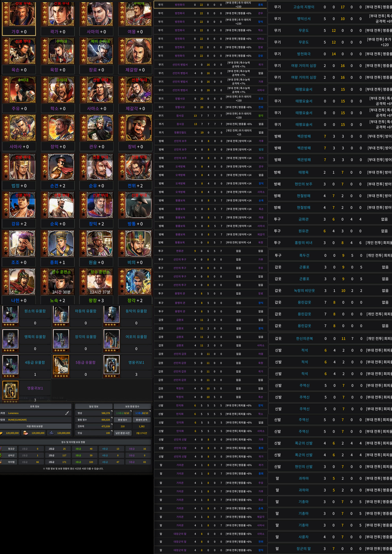Screen dimensions: 392x554
Task: Select the 조조 hero portrait
Action: pos(22,244)
